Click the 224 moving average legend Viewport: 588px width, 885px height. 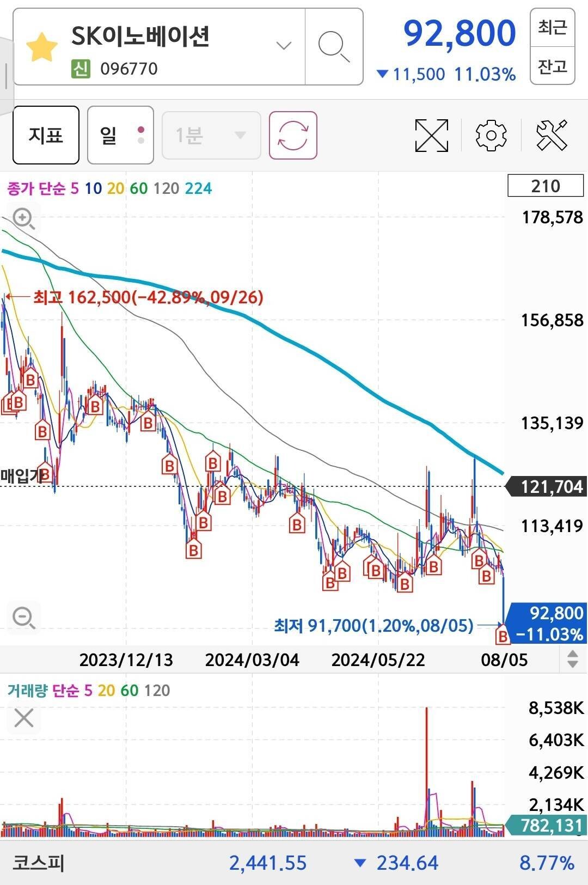[198, 188]
